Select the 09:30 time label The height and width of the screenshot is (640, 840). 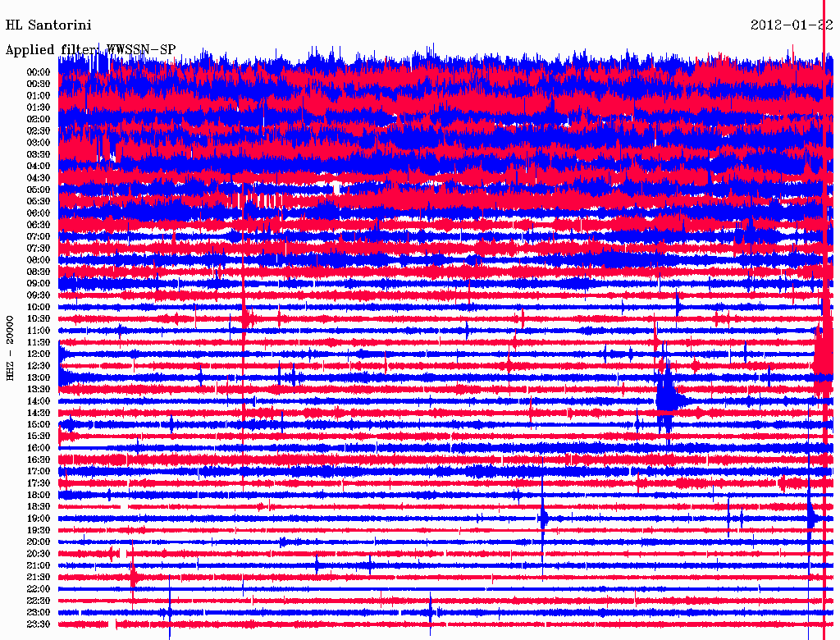pyautogui.click(x=39, y=295)
